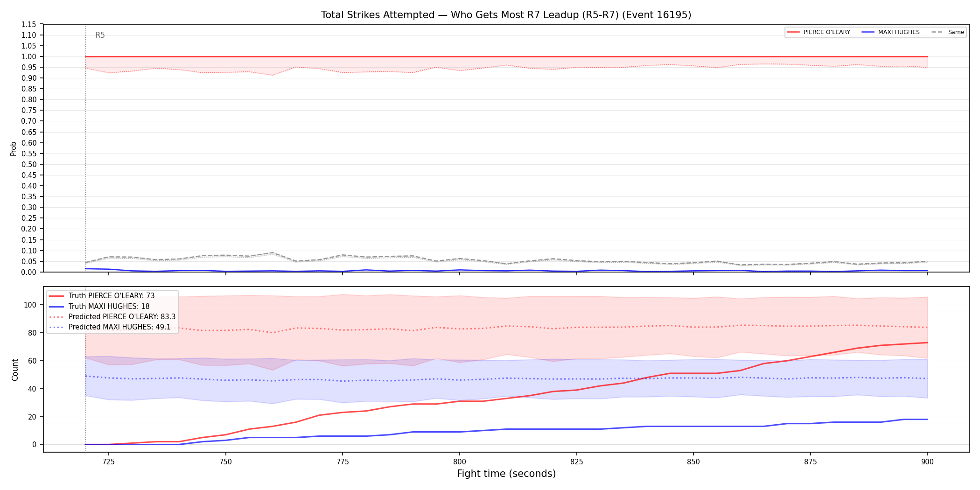980x490 pixels.
Task: Click the 725 tick label on x-axis
Action: tap(108, 462)
